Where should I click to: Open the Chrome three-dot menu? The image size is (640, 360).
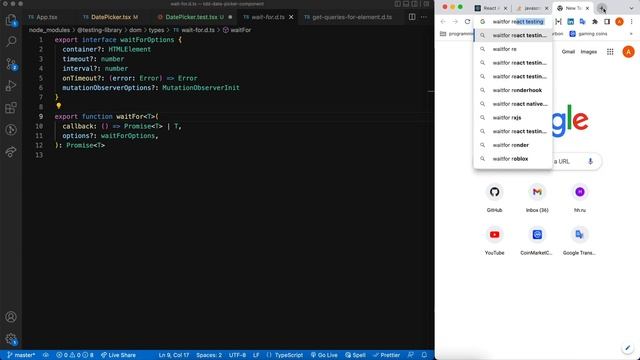pyautogui.click(x=631, y=22)
